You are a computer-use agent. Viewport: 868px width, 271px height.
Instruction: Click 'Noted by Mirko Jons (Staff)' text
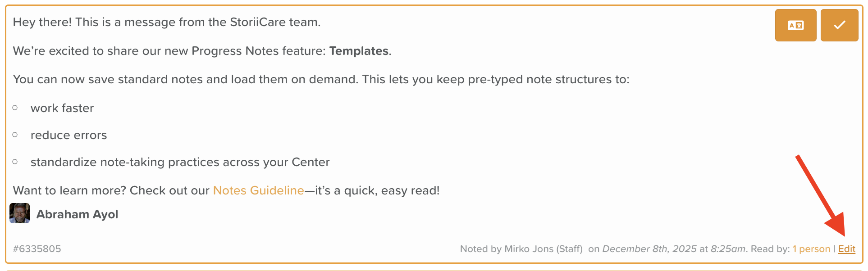(x=521, y=249)
